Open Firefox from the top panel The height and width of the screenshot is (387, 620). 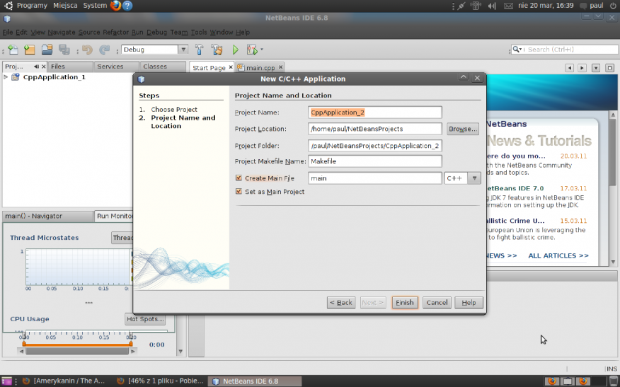(115, 6)
